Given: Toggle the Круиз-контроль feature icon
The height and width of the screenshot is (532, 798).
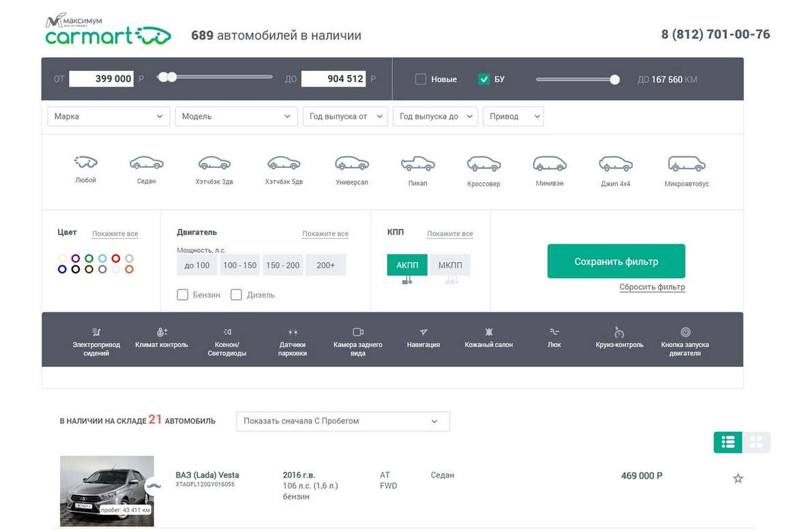Looking at the screenshot, I should point(619,332).
